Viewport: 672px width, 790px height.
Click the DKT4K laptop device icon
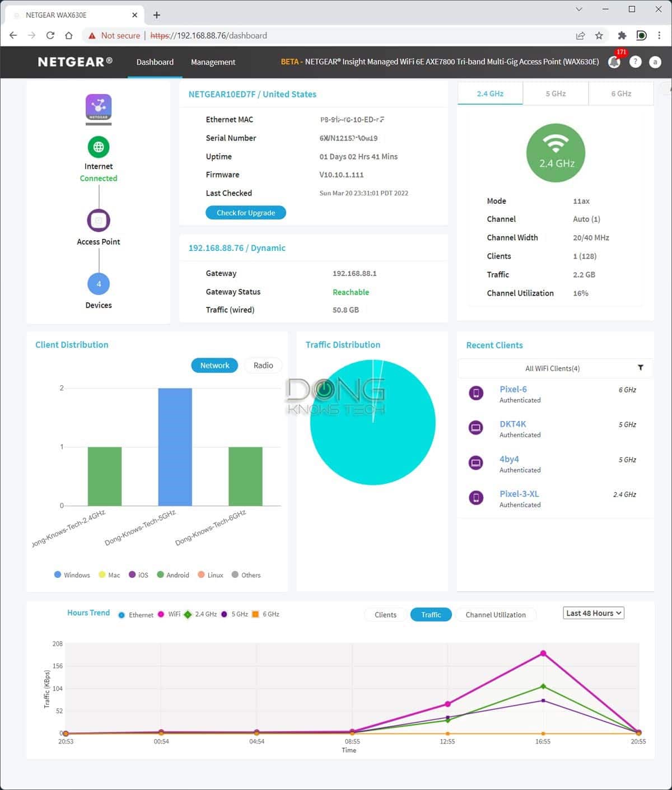coord(476,428)
